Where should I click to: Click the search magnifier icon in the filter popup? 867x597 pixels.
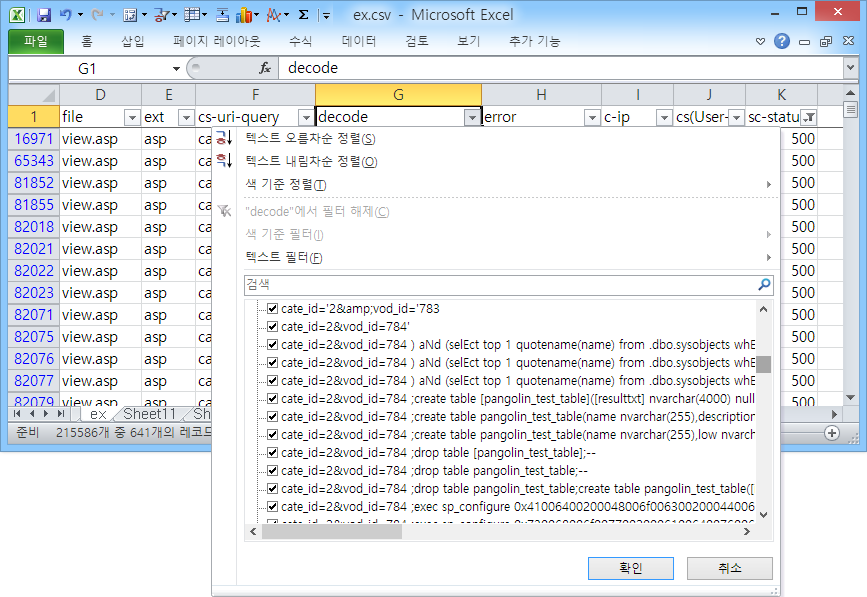point(764,285)
